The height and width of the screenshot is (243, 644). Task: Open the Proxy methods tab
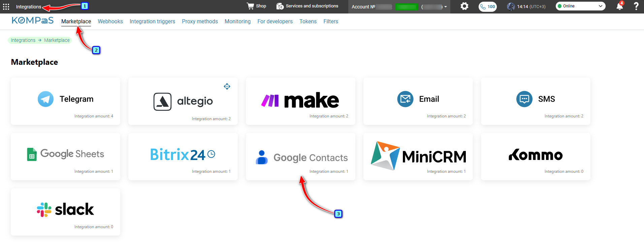(x=200, y=21)
